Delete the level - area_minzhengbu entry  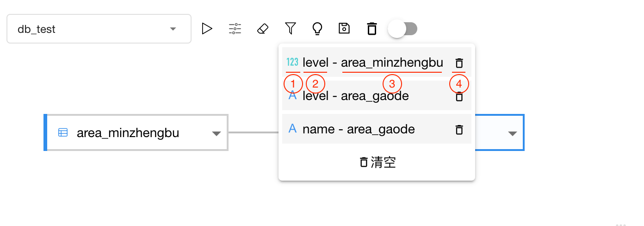tap(459, 63)
